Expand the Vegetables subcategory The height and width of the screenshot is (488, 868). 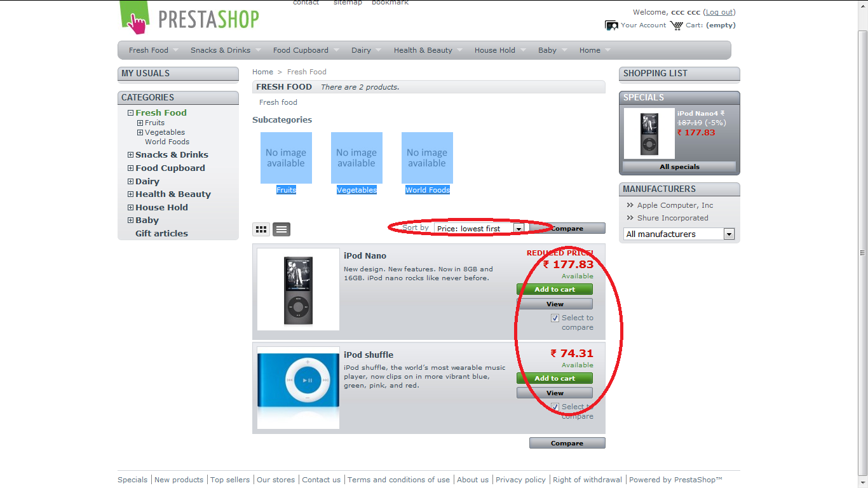(x=140, y=133)
